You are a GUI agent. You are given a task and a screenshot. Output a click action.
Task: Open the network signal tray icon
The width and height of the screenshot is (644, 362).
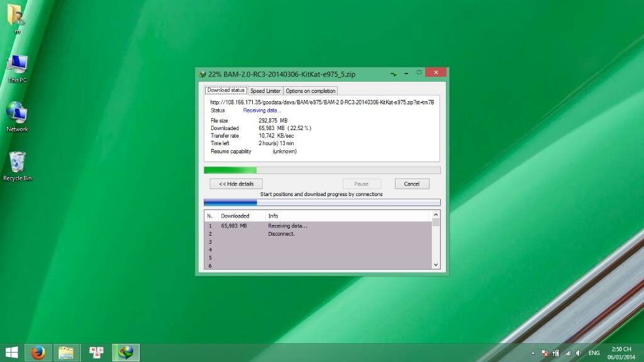(x=567, y=353)
